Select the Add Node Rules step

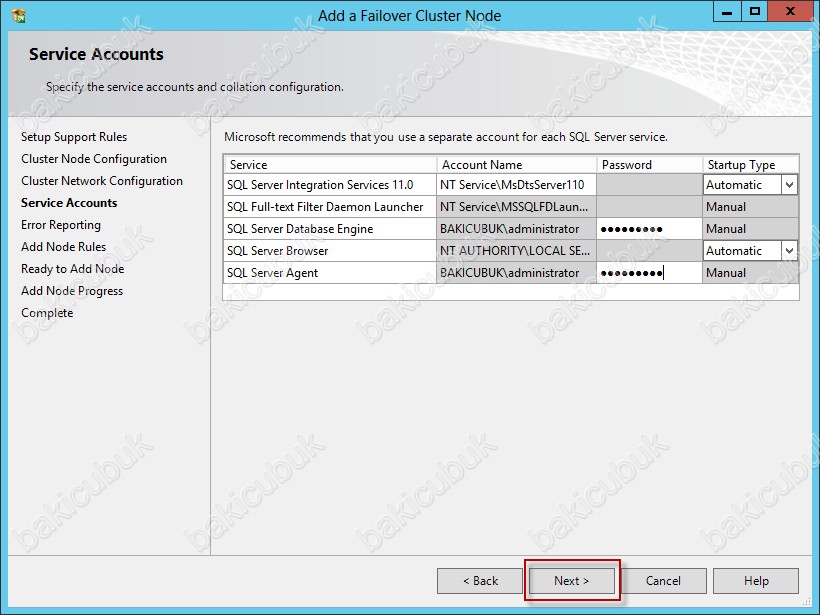point(63,247)
